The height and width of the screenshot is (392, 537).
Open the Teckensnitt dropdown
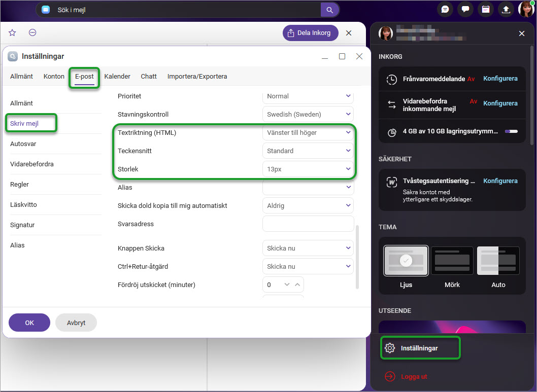(308, 151)
